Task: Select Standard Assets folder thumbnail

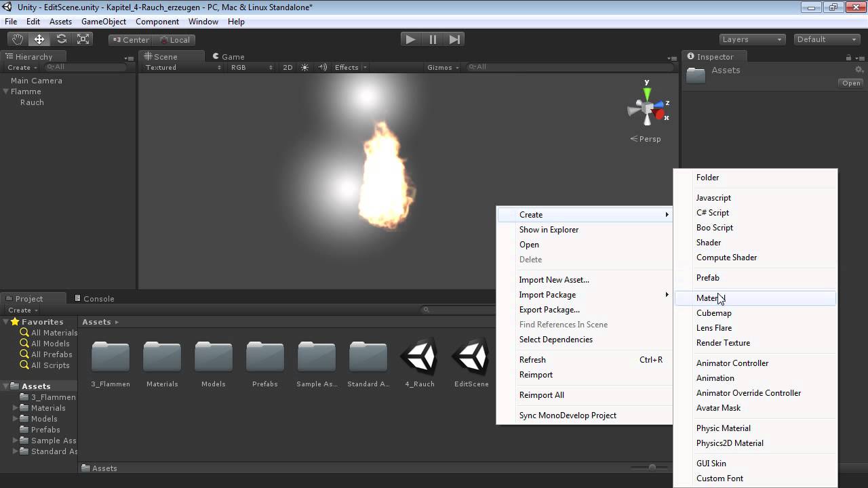Action: click(x=368, y=357)
